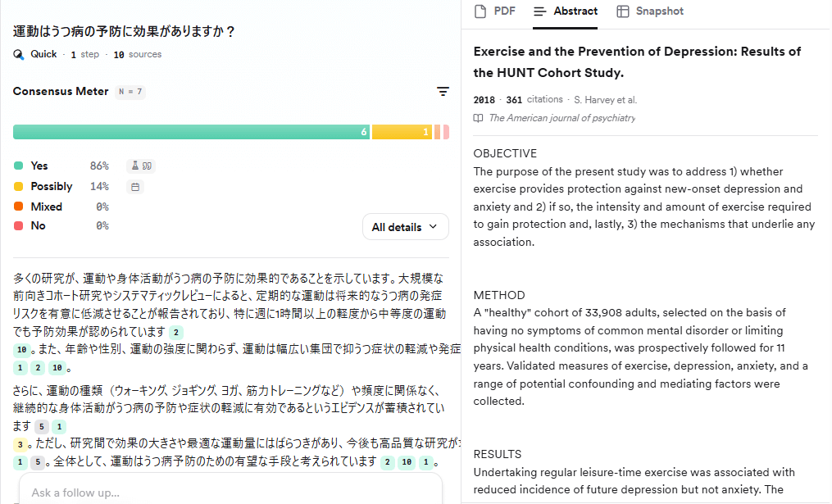
Task: Open citation 10 before また、年齢や性別
Action: pyautogui.click(x=22, y=350)
